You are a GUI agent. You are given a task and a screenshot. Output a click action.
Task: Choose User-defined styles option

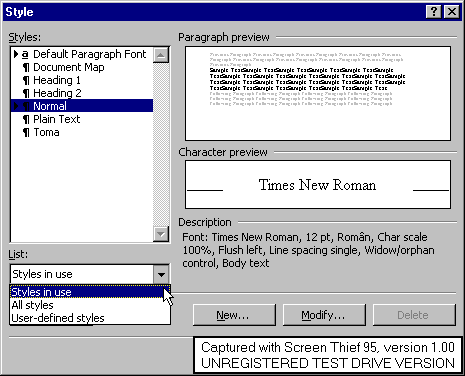point(90,318)
